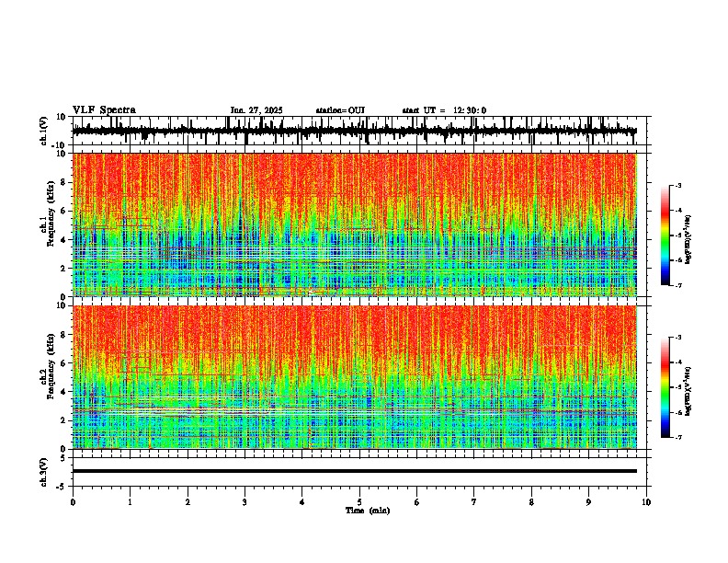
Task: Click time axis tick label "1"
Action: (x=130, y=502)
